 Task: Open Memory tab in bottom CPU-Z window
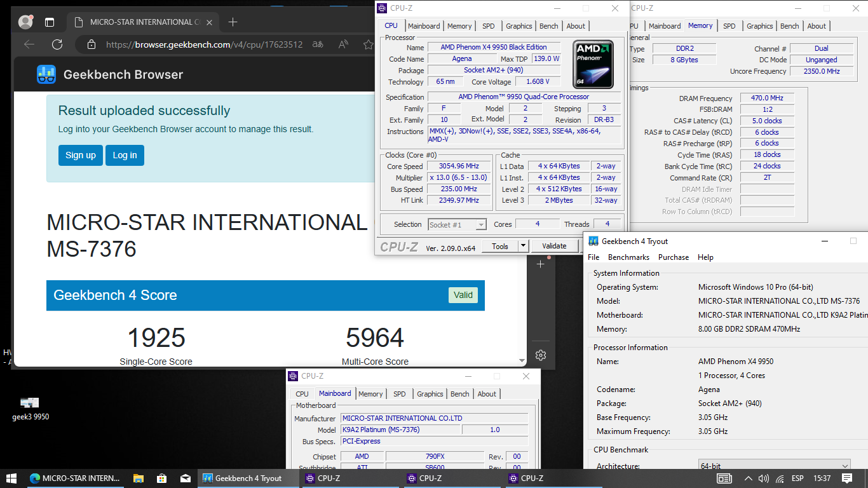click(370, 394)
